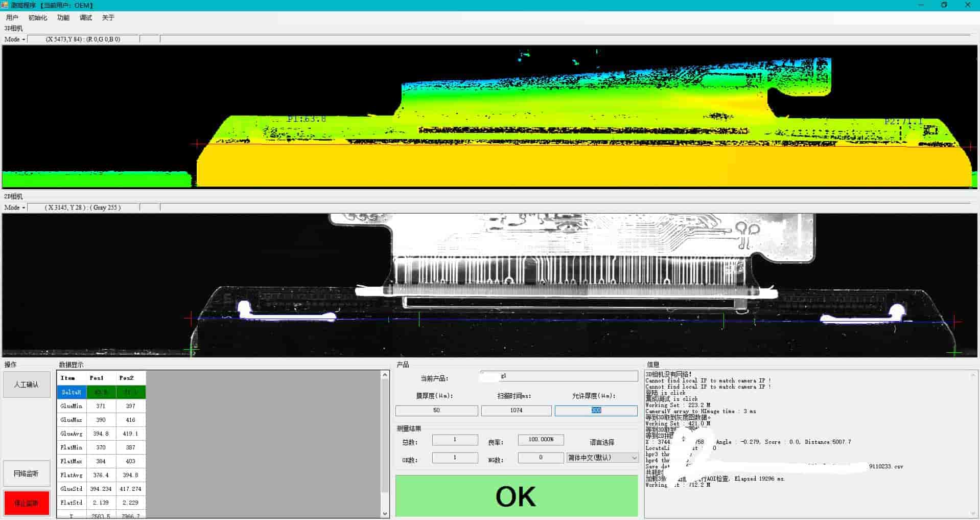Open the 关于 menu
Screen dimensions: 980x520
pos(108,18)
